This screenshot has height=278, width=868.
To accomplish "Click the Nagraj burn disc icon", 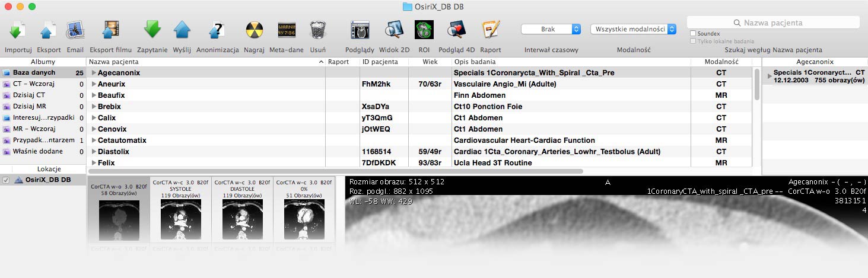I will (254, 30).
